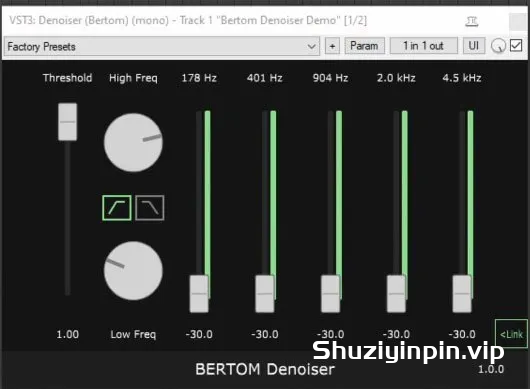Click the 4.5 kHz band fader handle

point(462,294)
